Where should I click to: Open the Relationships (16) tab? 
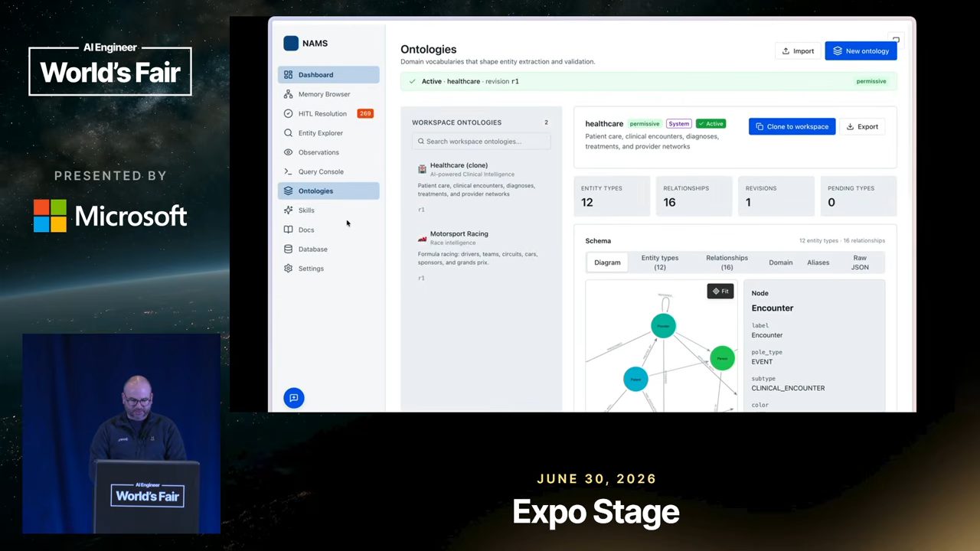point(727,262)
